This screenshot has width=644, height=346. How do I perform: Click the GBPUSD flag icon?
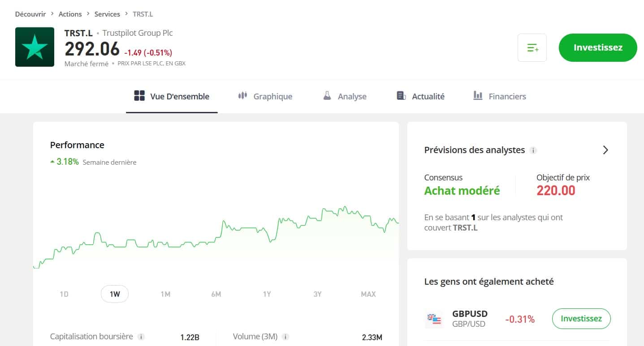[434, 319]
